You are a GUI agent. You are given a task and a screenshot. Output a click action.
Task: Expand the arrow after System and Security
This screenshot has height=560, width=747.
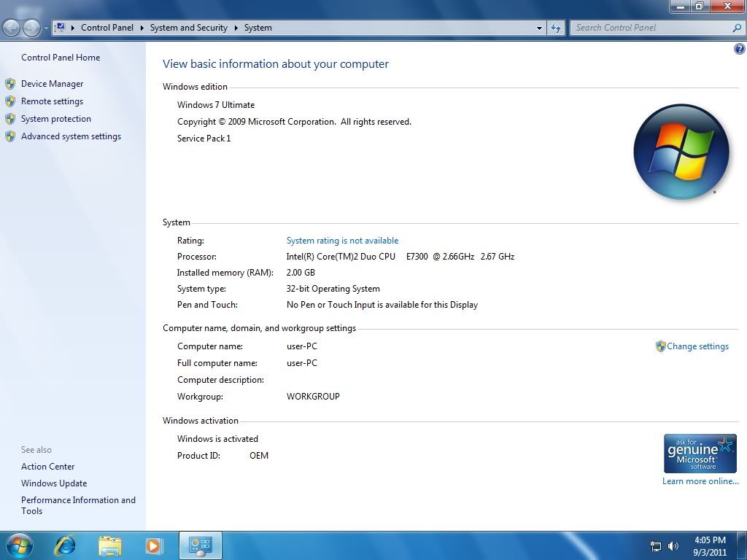[x=236, y=28]
